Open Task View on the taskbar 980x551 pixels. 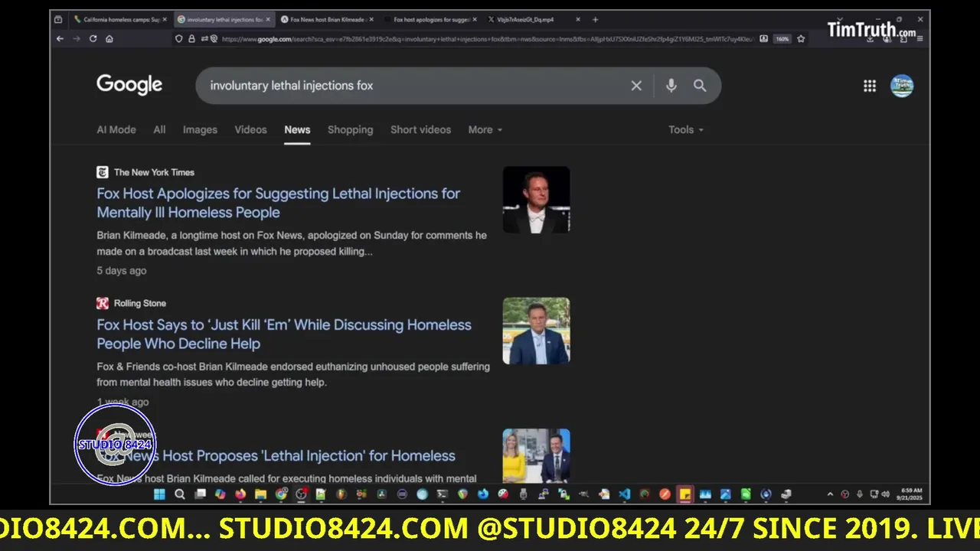200,494
